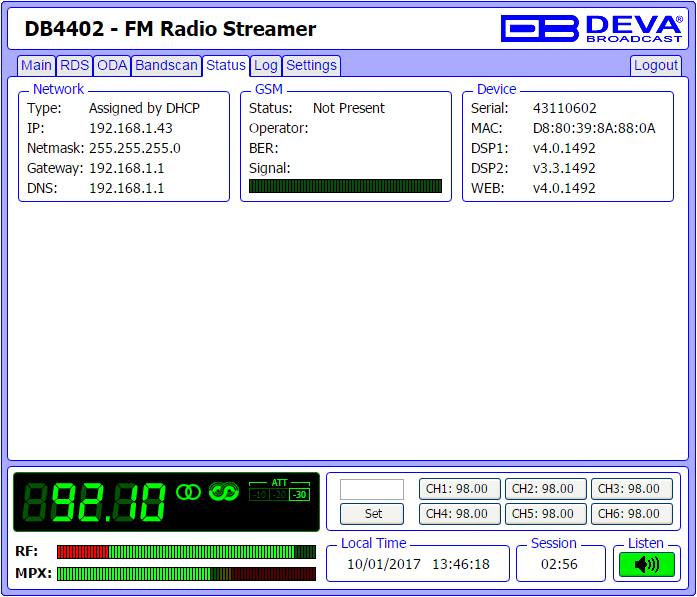The height and width of the screenshot is (597, 697).
Task: Click the IP address 192.168.1.43
Action: coord(131,128)
